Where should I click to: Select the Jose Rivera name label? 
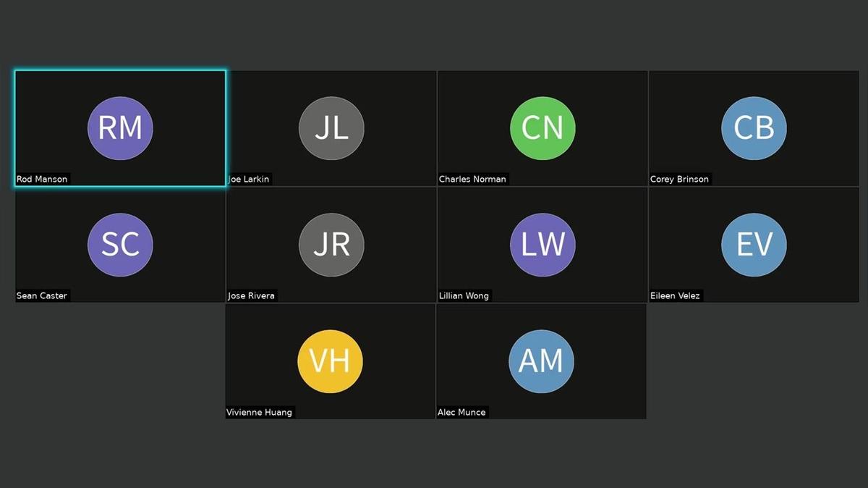[251, 295]
